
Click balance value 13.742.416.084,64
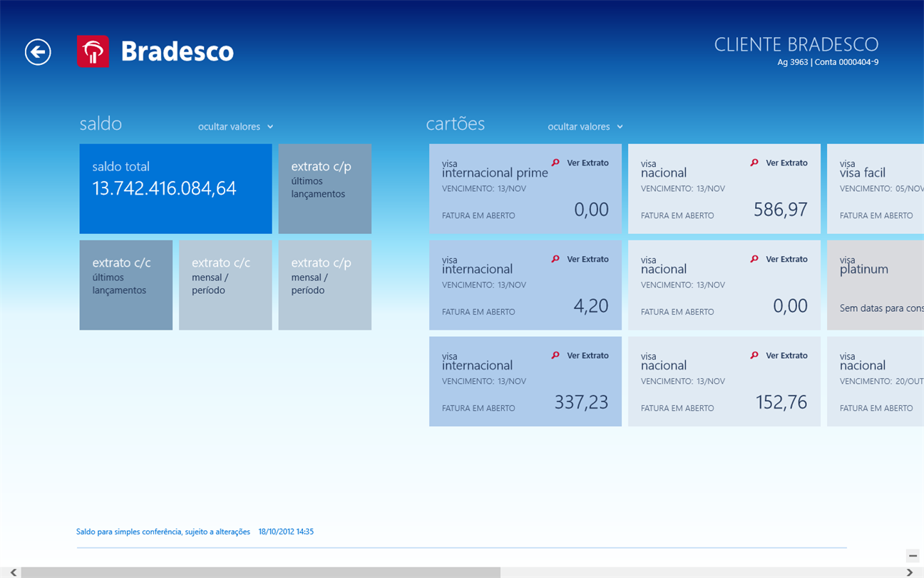164,189
